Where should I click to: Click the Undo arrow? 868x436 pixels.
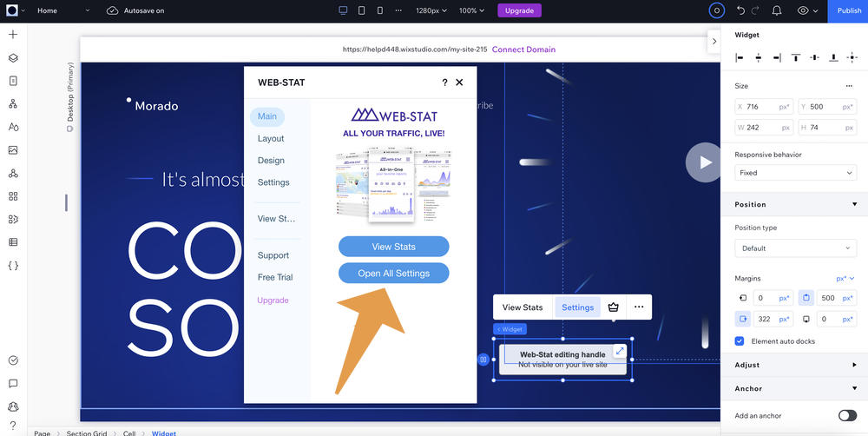(741, 10)
